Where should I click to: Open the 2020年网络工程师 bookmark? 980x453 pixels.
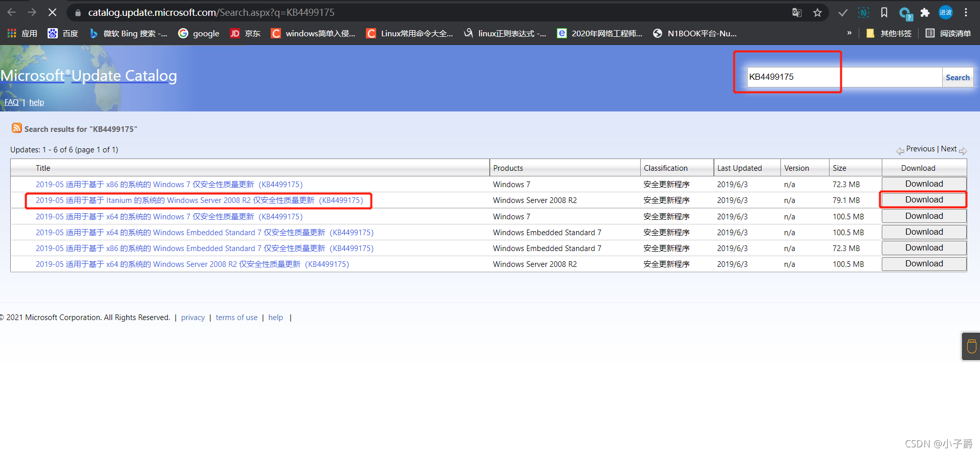tap(599, 33)
